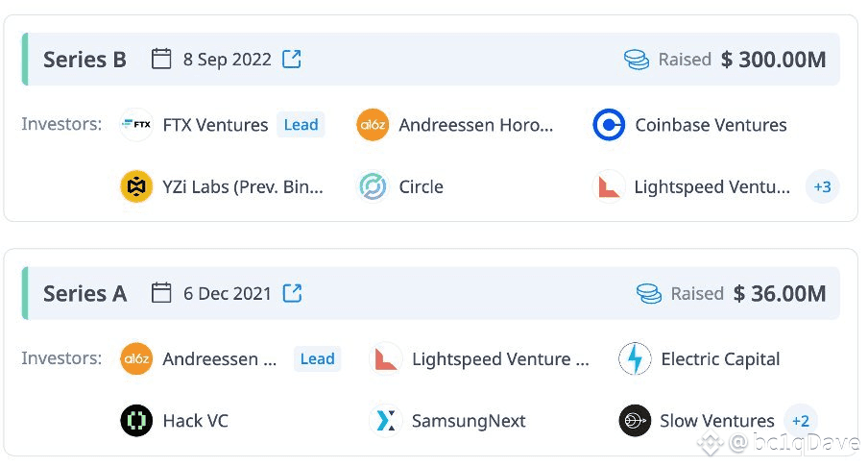
Task: Click the Circle logo icon
Action: (373, 186)
